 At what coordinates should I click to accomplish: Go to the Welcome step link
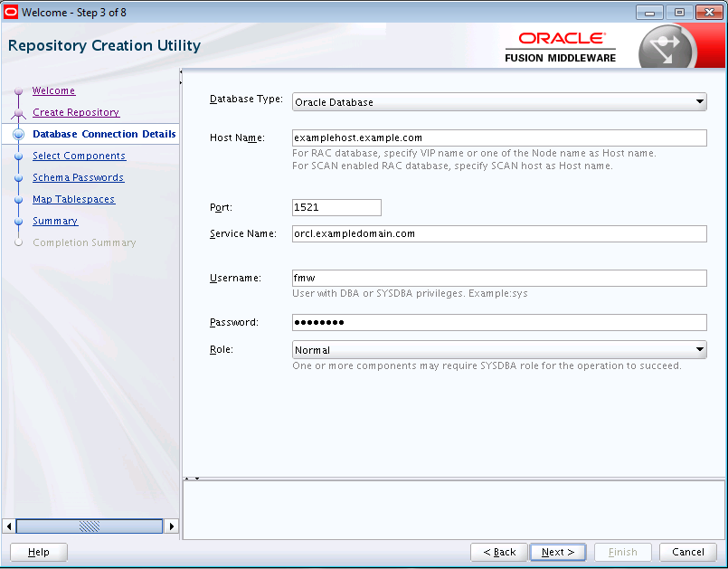click(x=54, y=90)
